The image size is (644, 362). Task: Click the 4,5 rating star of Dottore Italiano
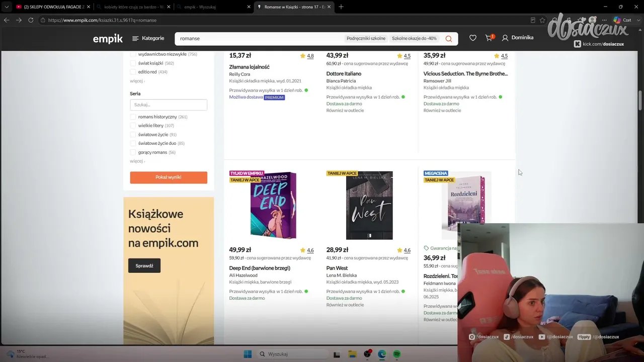[x=399, y=56]
